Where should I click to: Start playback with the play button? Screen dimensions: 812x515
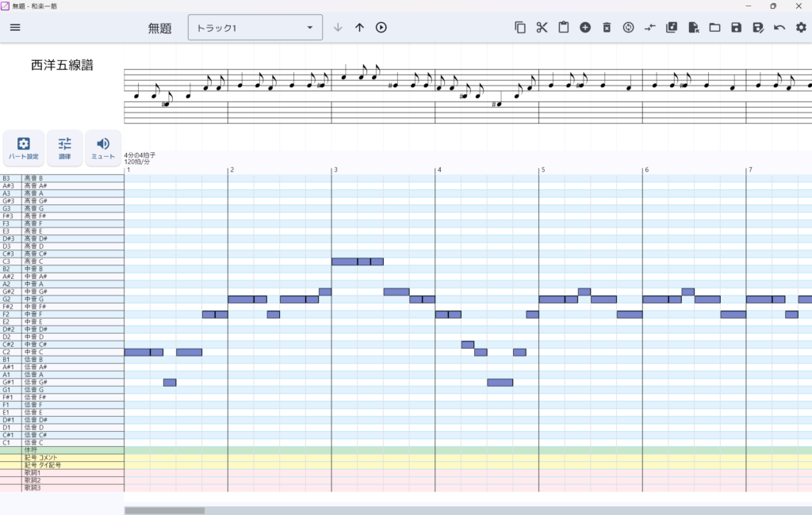click(381, 28)
